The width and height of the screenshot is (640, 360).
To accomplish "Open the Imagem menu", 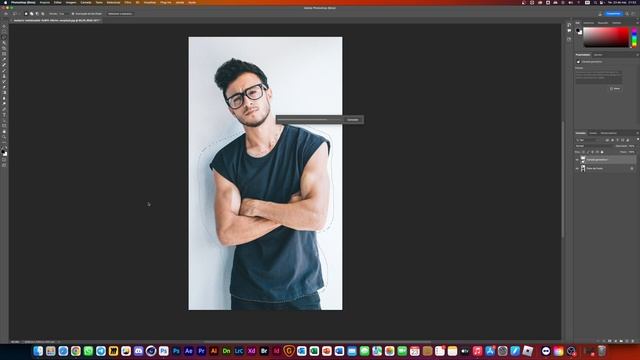I will pos(71,2).
